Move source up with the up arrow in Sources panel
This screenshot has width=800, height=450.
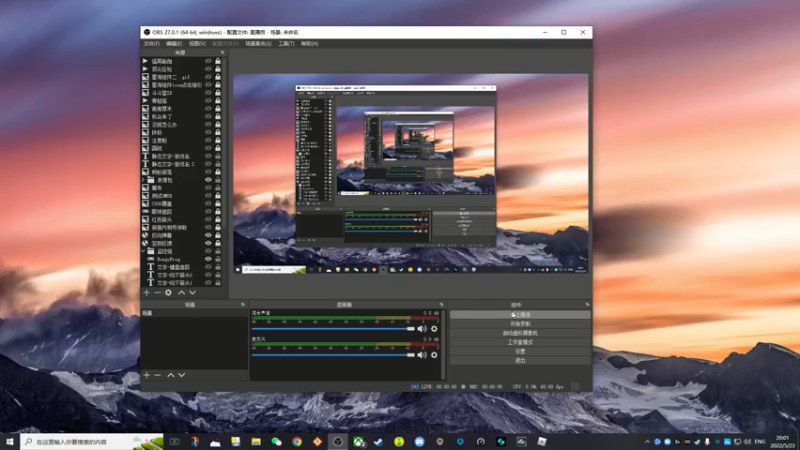point(181,293)
